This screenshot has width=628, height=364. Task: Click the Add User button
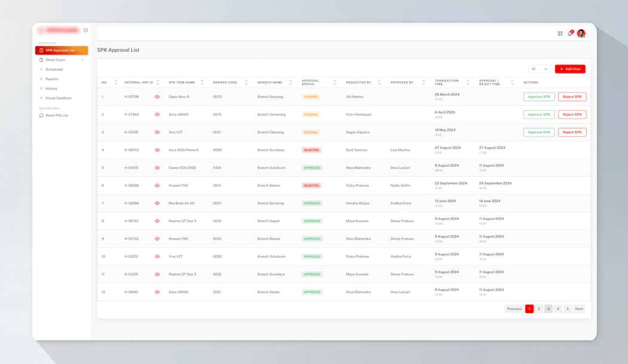(x=571, y=69)
